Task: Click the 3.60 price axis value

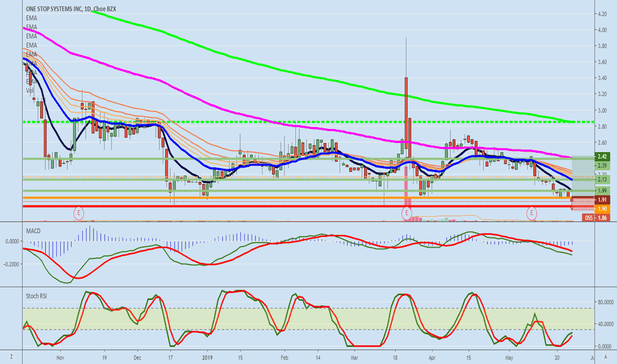Action: (602, 62)
